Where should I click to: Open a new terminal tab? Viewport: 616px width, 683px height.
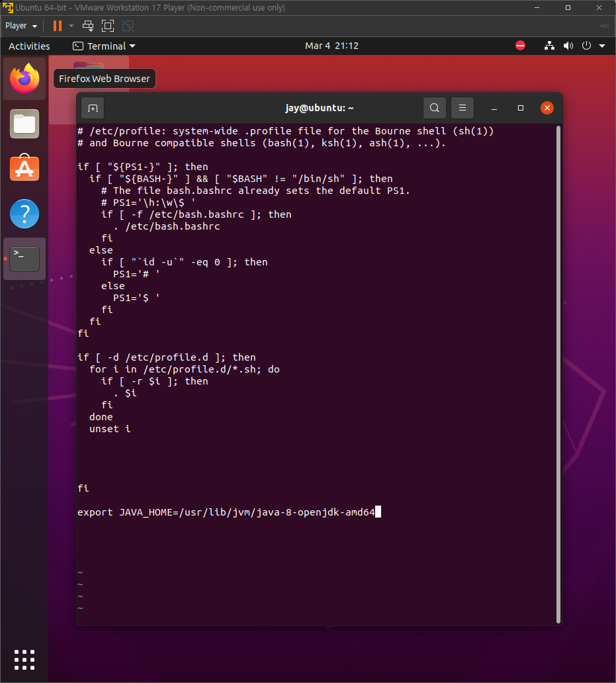coord(92,107)
